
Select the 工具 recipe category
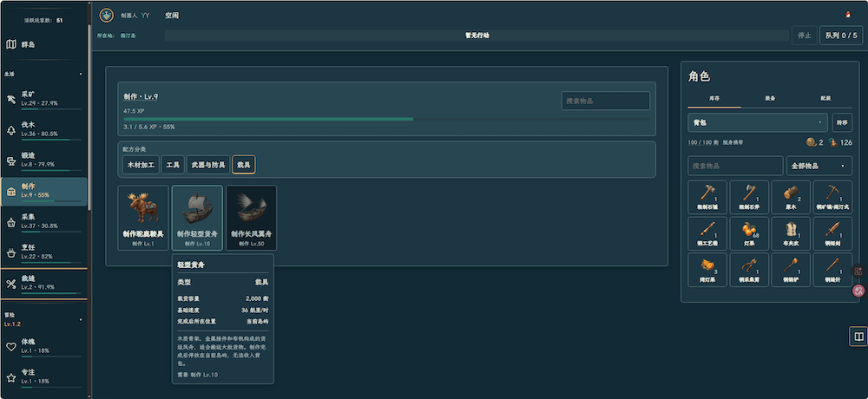pos(173,165)
